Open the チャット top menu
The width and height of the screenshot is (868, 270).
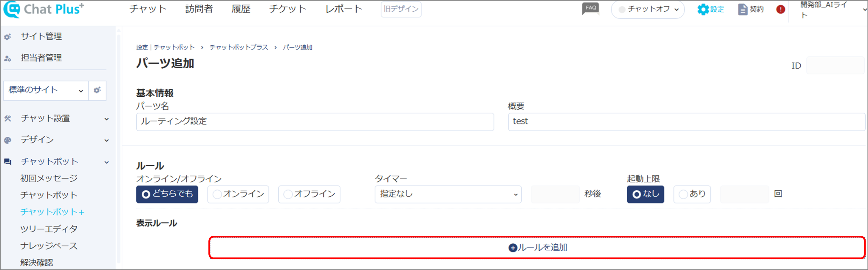(x=148, y=9)
